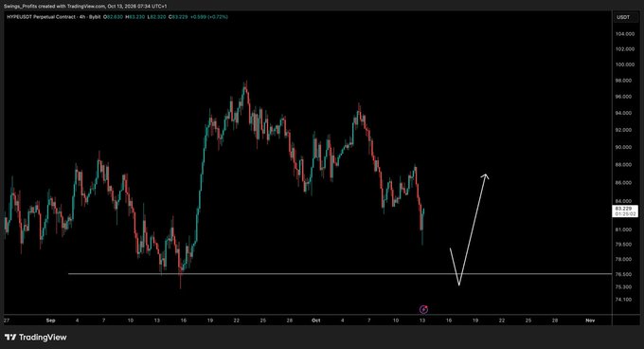Click the 88.000 price axis label
The image size is (644, 349).
click(623, 165)
